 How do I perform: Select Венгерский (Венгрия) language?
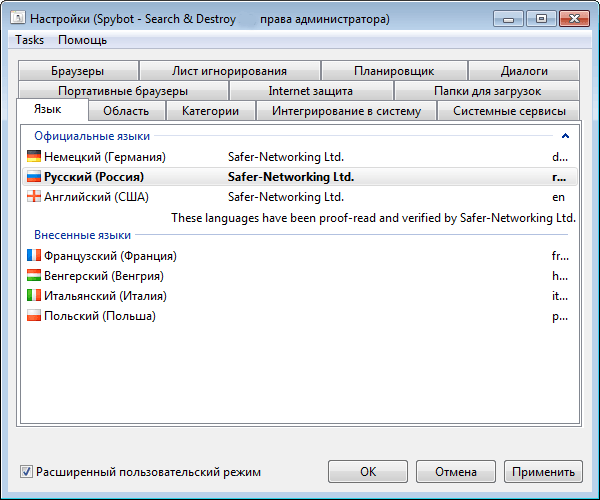pos(300,275)
